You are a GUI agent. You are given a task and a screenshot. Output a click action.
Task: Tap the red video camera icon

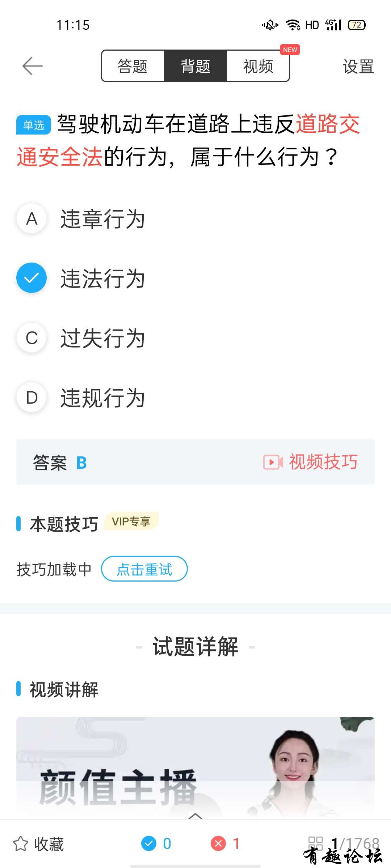[273, 462]
